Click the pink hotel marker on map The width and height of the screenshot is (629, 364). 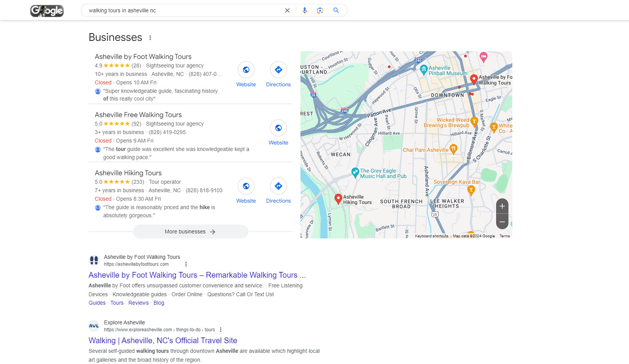click(483, 57)
